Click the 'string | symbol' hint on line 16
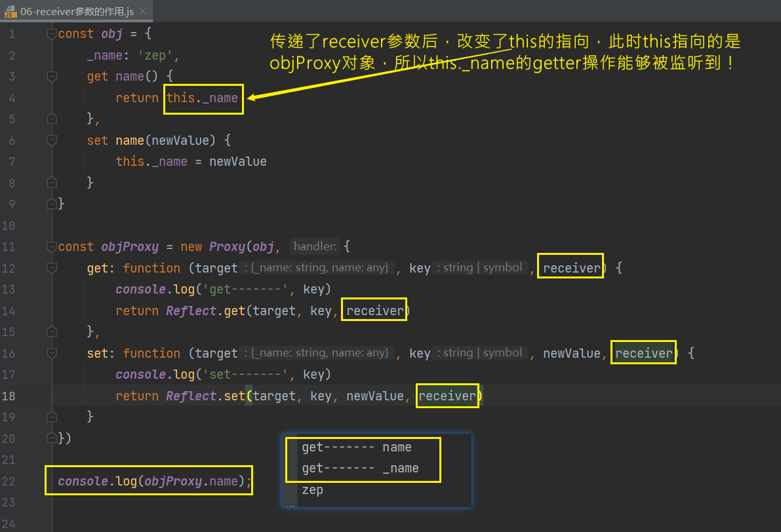This screenshot has width=781, height=532. [x=479, y=353]
